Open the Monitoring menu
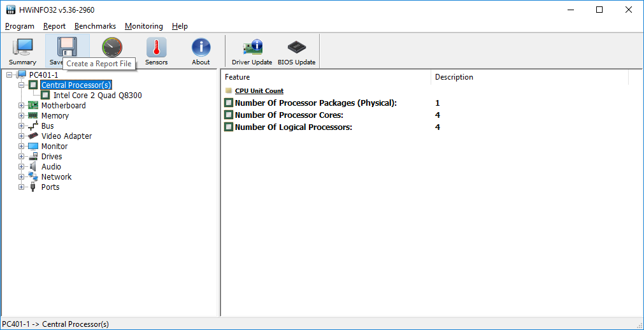 [144, 26]
